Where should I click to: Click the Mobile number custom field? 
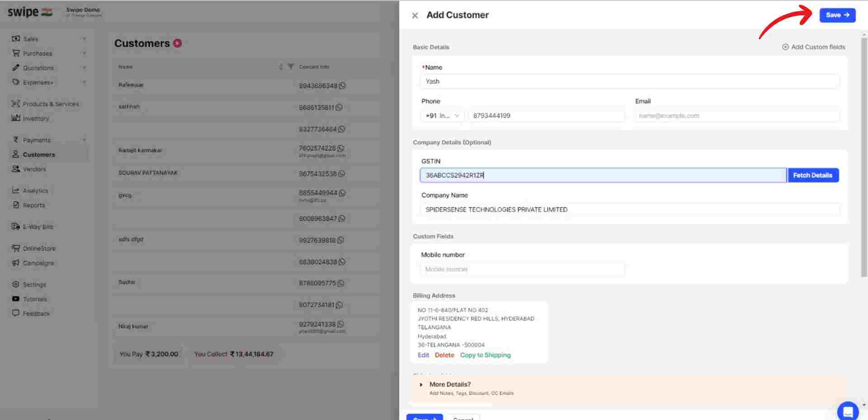[x=522, y=269]
